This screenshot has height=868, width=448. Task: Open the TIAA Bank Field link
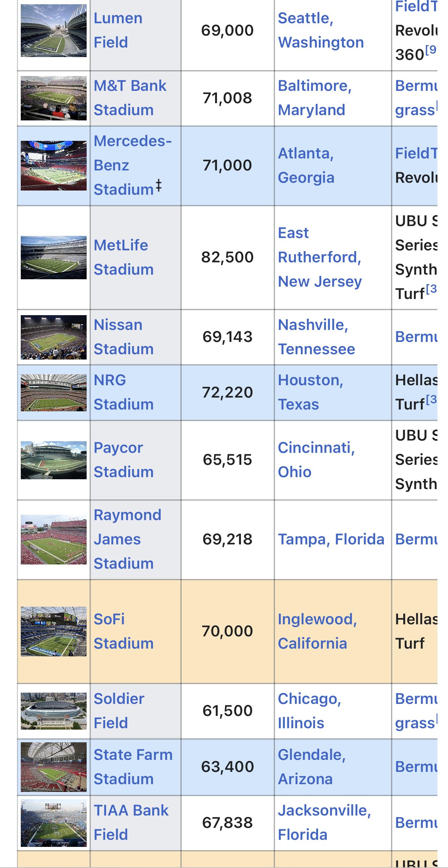point(131,822)
